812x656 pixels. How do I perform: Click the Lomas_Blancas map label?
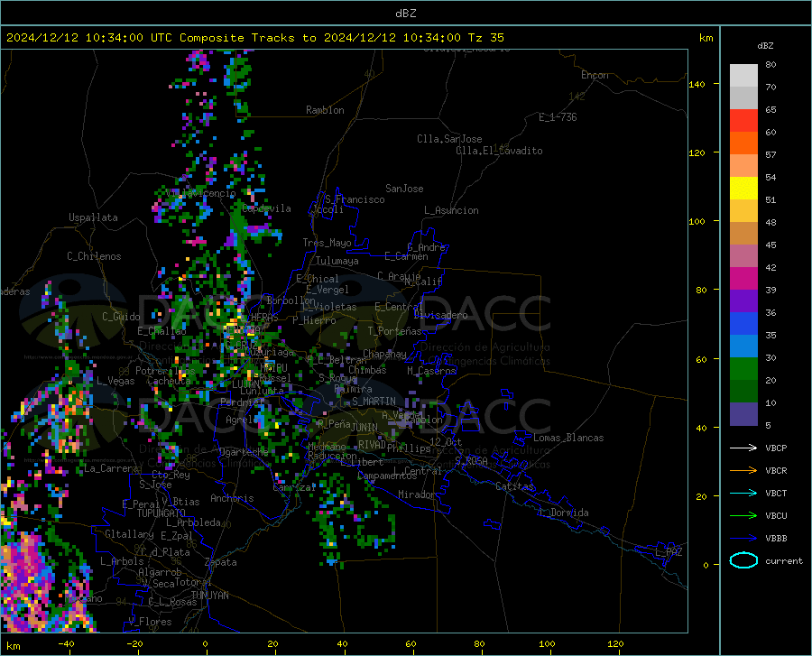click(568, 438)
